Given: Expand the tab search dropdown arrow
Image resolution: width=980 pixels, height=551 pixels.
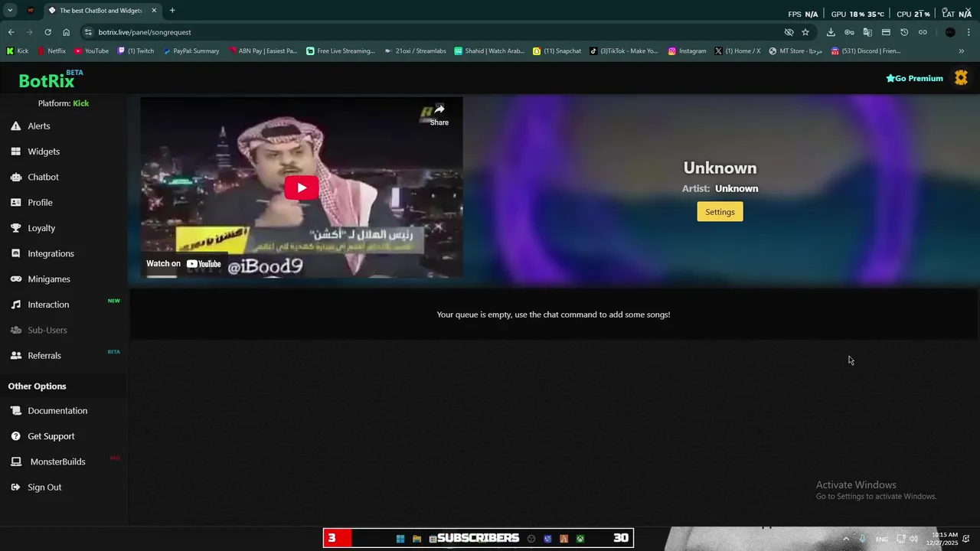Looking at the screenshot, I should [x=10, y=11].
